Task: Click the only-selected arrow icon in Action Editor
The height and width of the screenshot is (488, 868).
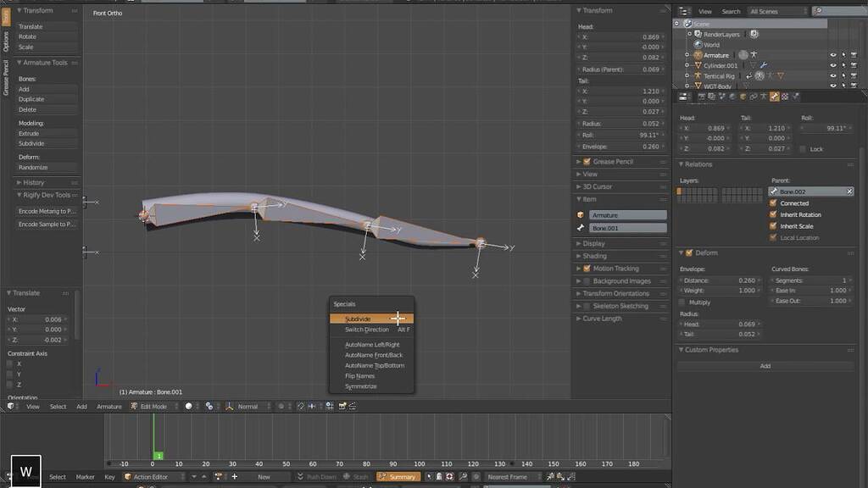Action: (x=429, y=476)
